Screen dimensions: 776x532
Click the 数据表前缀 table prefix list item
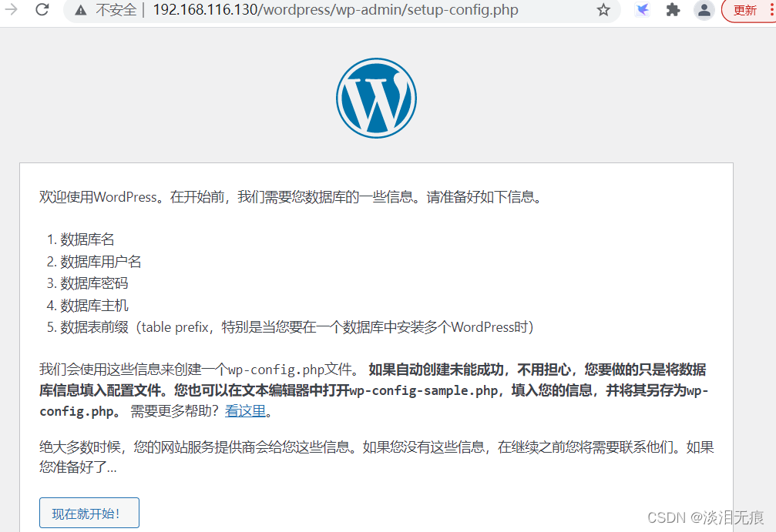[297, 327]
